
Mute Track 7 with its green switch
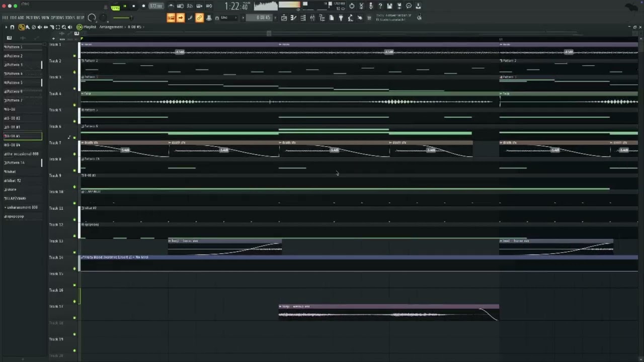[74, 154]
